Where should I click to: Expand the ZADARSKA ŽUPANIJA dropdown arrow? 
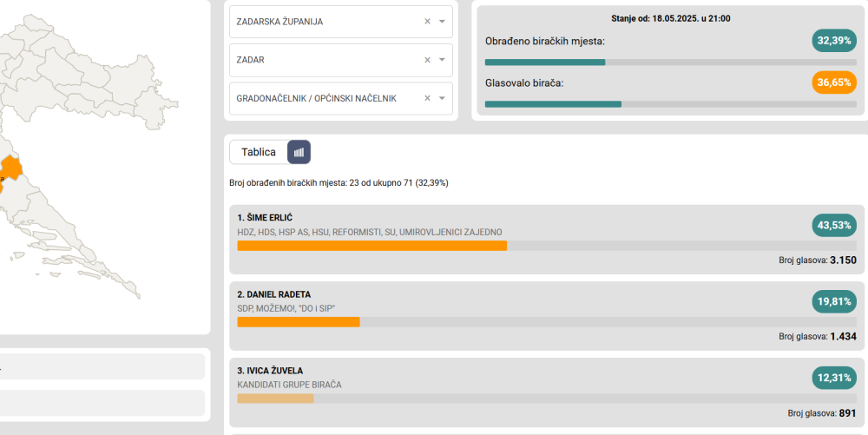[x=442, y=22]
